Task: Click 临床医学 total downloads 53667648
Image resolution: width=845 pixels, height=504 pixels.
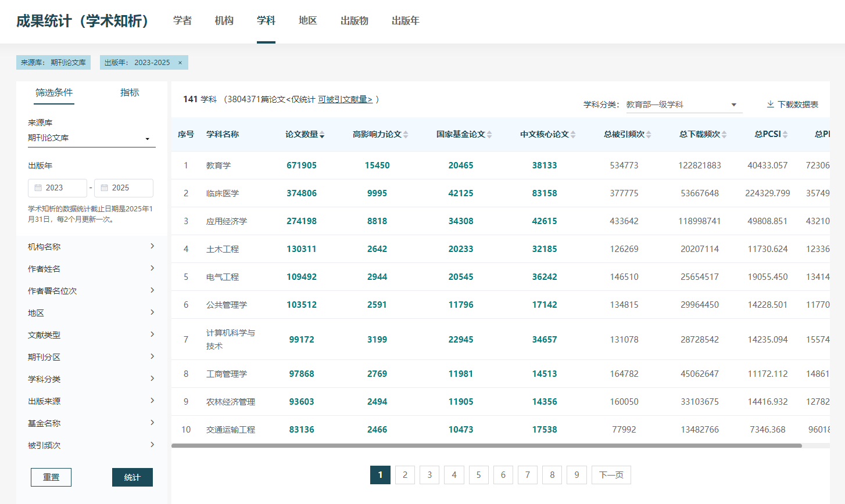Action: pyautogui.click(x=700, y=193)
